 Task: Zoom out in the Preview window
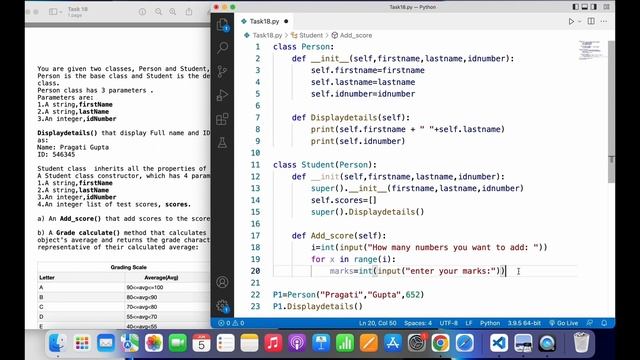coord(158,12)
